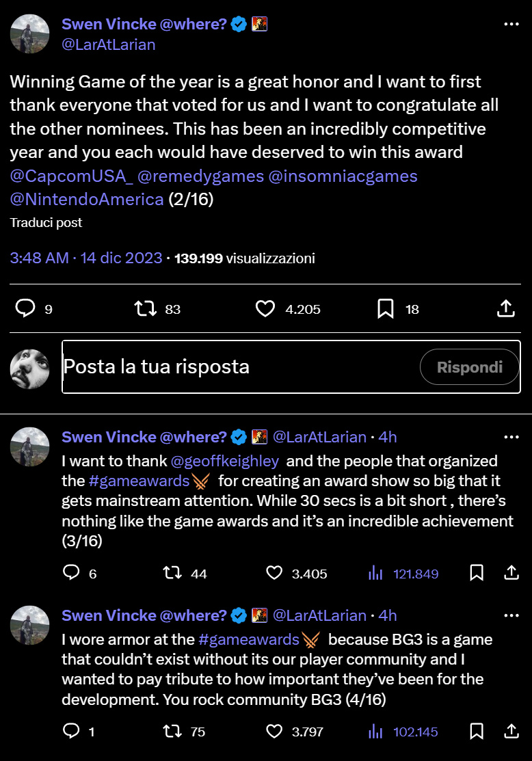
Task: Bookmark the main post with 18 bookmarks
Action: pos(386,309)
